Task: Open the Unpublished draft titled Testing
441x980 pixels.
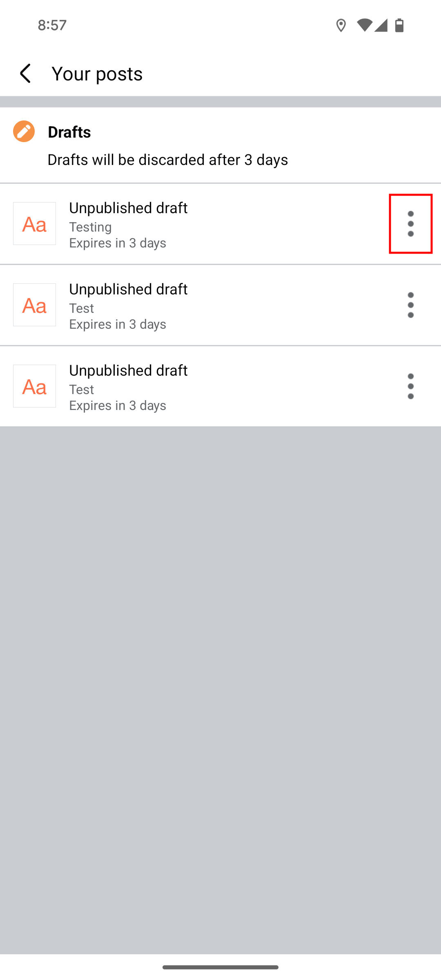Action: [x=128, y=208]
